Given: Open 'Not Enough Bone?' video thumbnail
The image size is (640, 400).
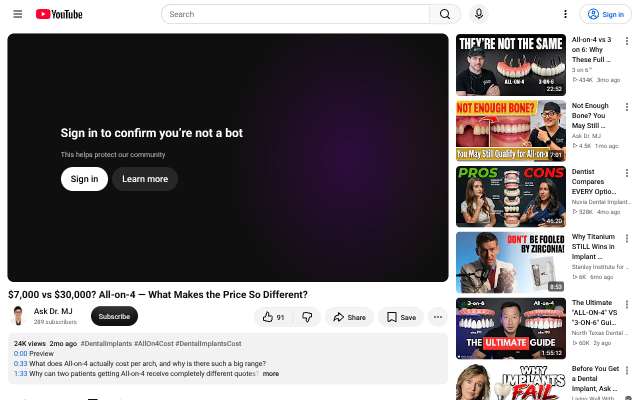Looking at the screenshot, I should click(511, 131).
